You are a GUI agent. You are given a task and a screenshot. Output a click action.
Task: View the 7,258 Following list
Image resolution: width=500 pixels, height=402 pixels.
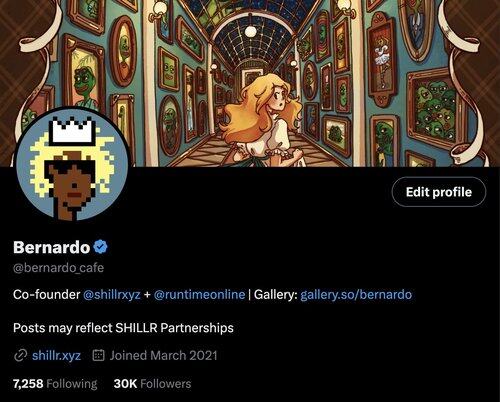pos(55,384)
